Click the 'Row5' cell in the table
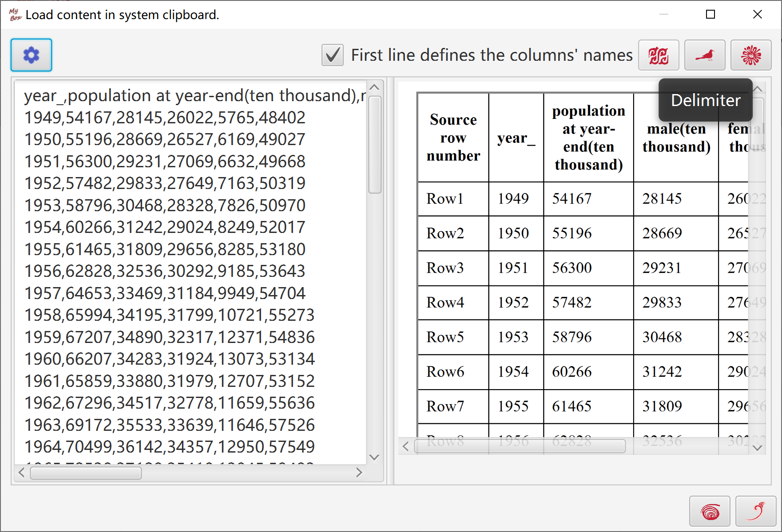Screen dimensions: 782x532 453,337
